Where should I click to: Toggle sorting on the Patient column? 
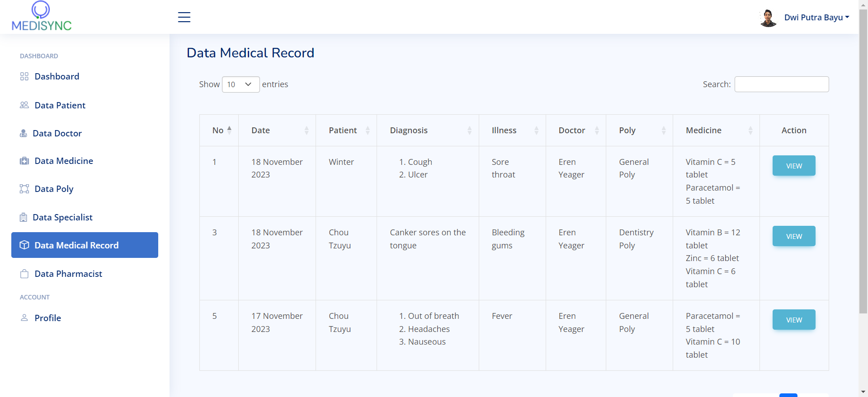click(x=346, y=131)
